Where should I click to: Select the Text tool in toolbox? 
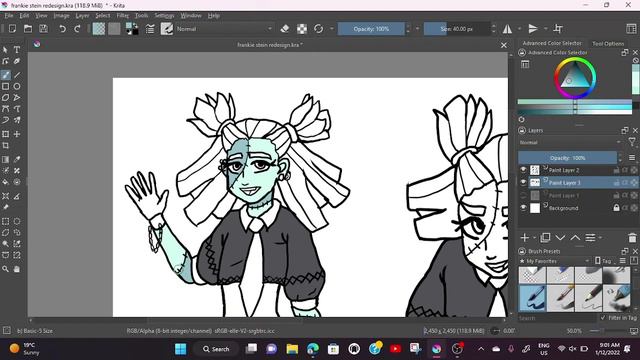17,50
